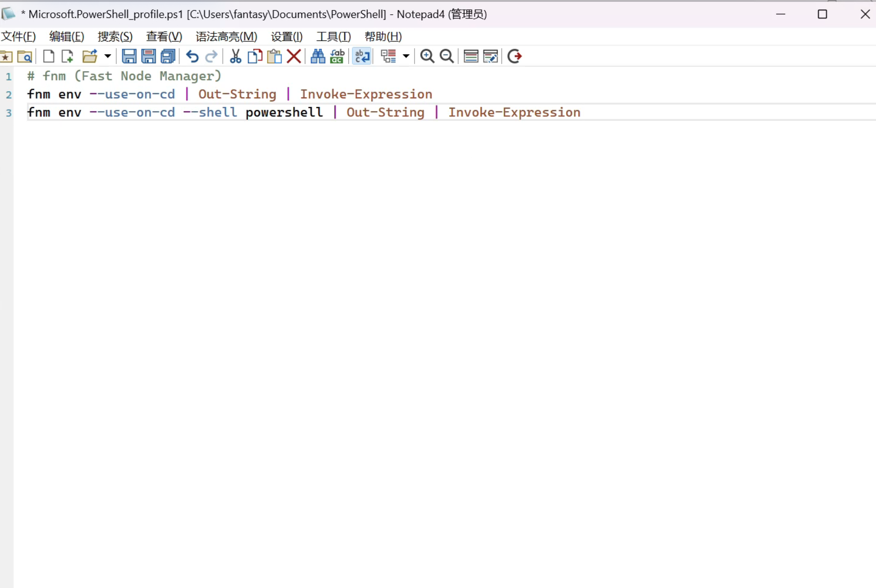Screen dimensions: 876x588
Task: Undo the last edit
Action: [x=192, y=56]
